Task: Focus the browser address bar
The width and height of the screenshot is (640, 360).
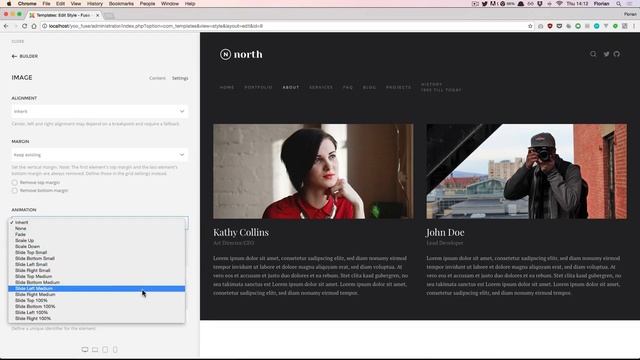Action: pyautogui.click(x=286, y=26)
